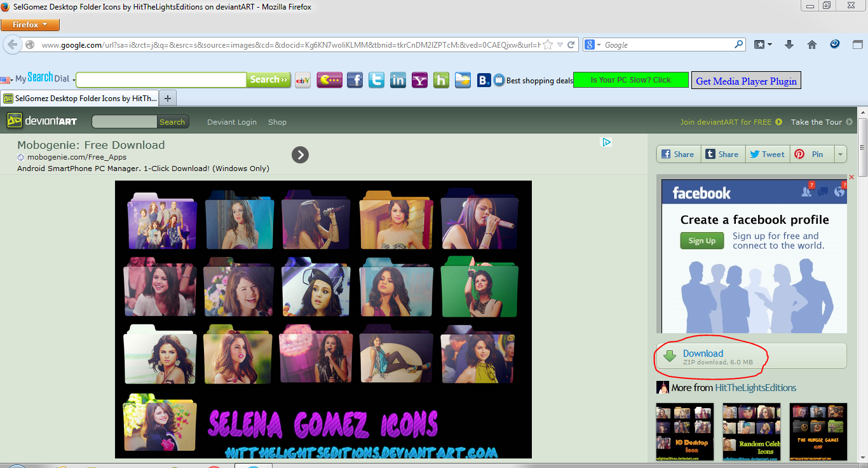Click the Tweet share button
The width and height of the screenshot is (868, 468).
pos(767,154)
